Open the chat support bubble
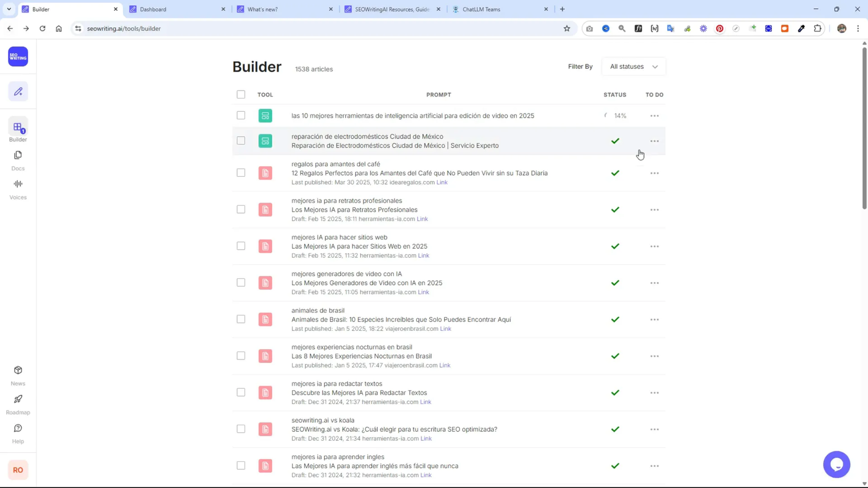This screenshot has height=488, width=868. coord(837,464)
